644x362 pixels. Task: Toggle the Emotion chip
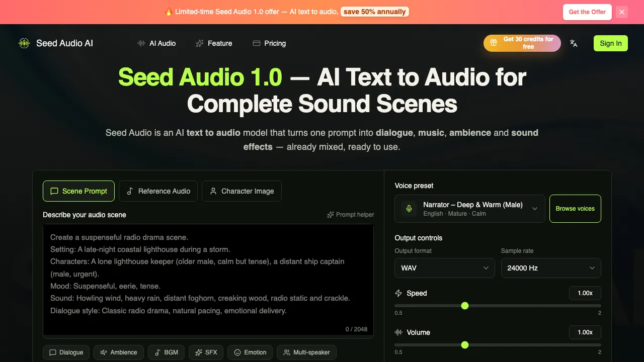coord(250,352)
